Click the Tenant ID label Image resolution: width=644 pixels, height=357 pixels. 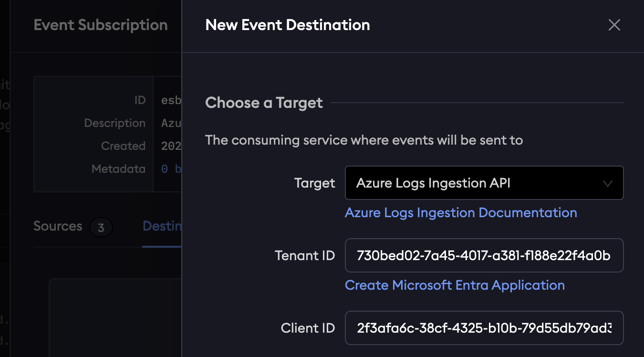pyautogui.click(x=305, y=255)
